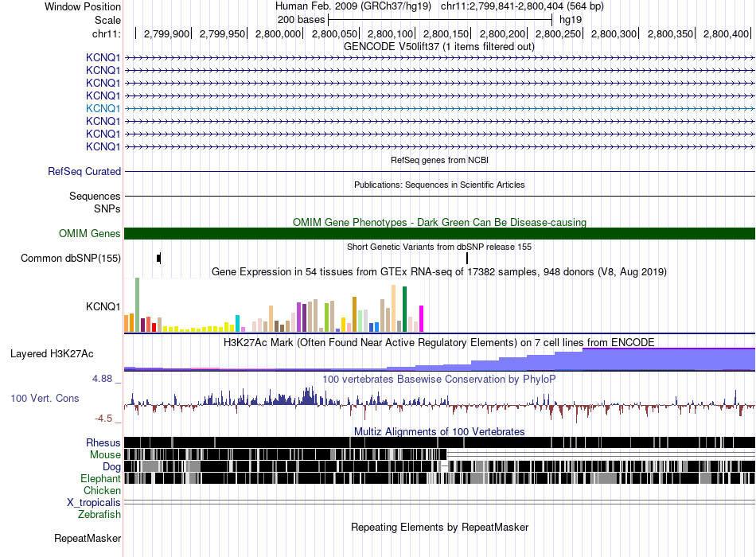Click the 100 Vert. Cons label
Screen dimensions: 756x557
point(45,399)
